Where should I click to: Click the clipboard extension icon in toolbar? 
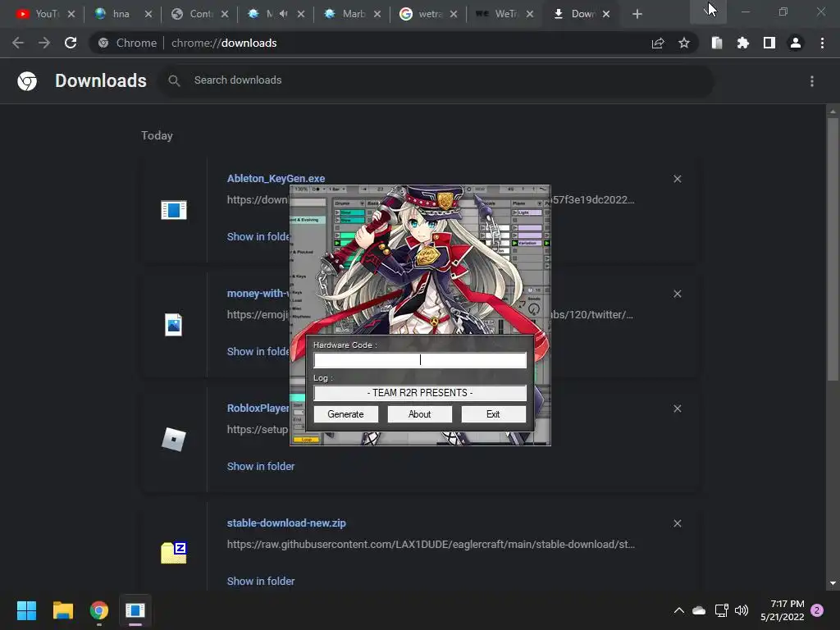click(x=717, y=43)
